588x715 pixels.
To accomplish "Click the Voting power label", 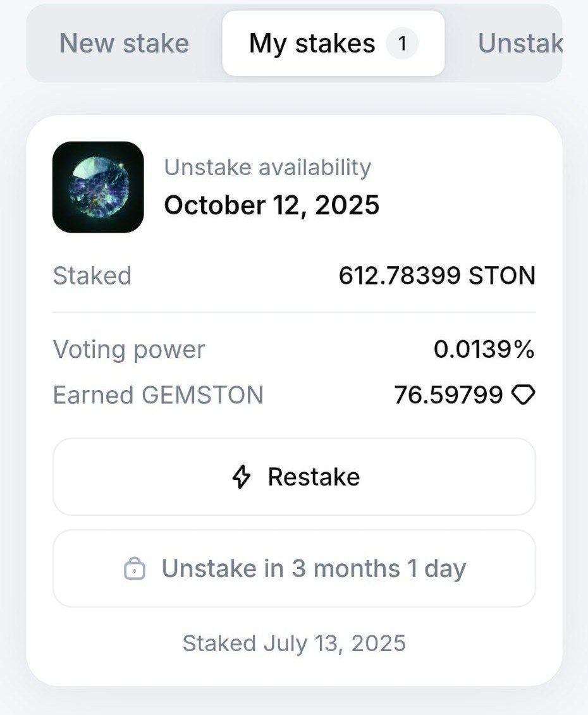I will click(x=129, y=350).
